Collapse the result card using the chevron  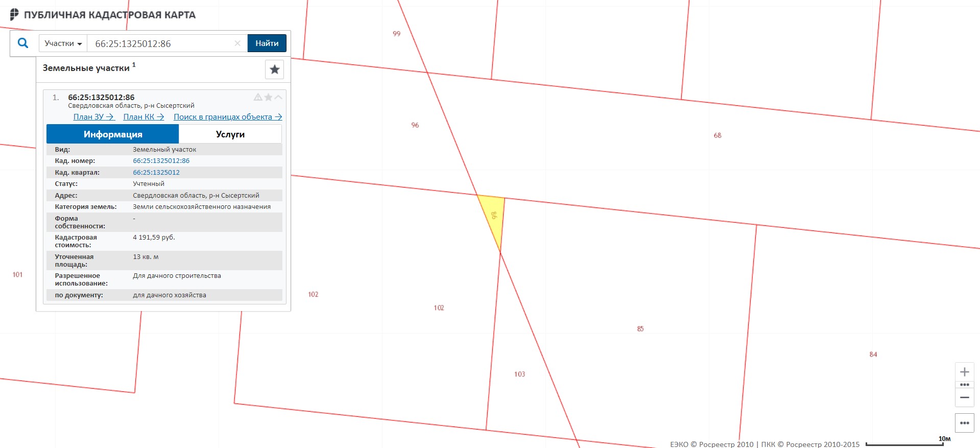point(278,97)
